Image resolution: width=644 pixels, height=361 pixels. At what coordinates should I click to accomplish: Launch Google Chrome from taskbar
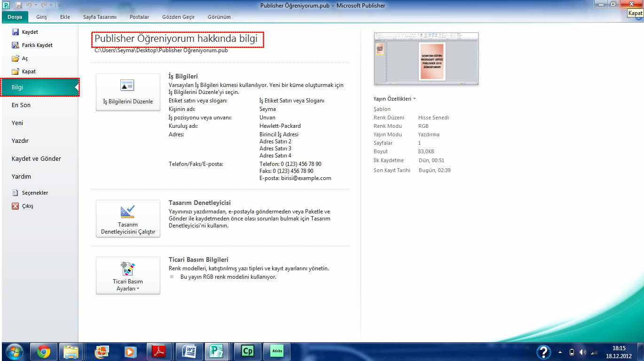click(44, 352)
